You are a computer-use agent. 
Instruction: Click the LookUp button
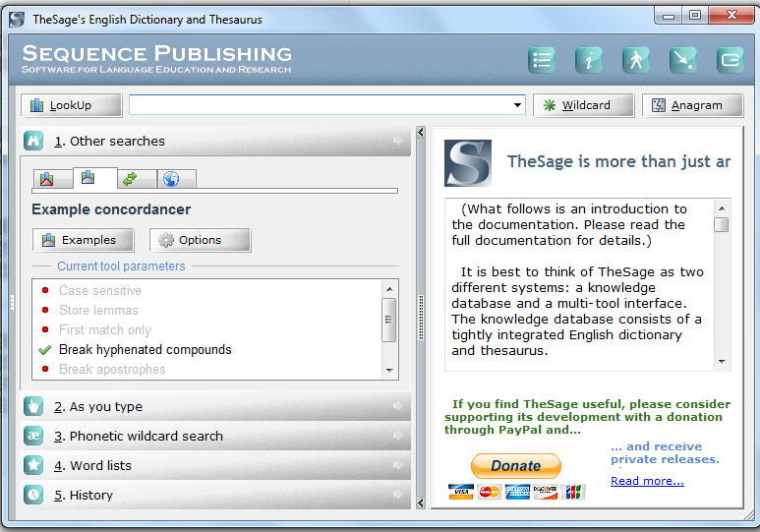[71, 105]
